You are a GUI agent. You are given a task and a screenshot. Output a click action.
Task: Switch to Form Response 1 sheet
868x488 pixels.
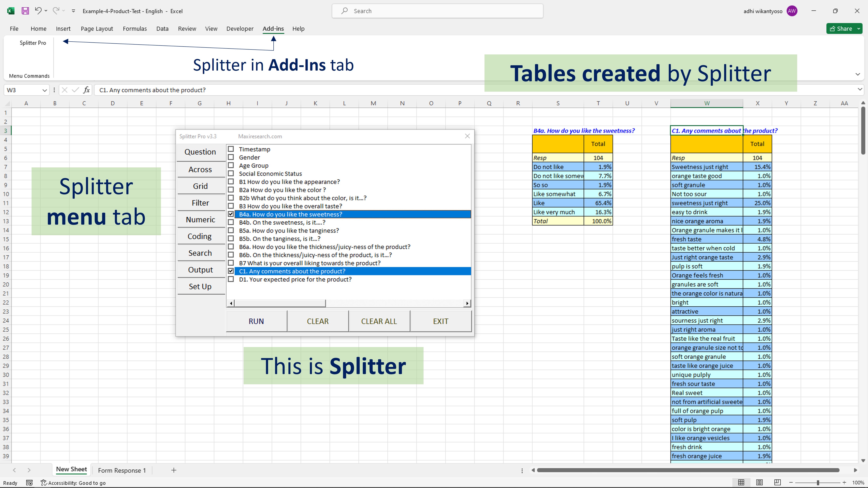pyautogui.click(x=122, y=470)
